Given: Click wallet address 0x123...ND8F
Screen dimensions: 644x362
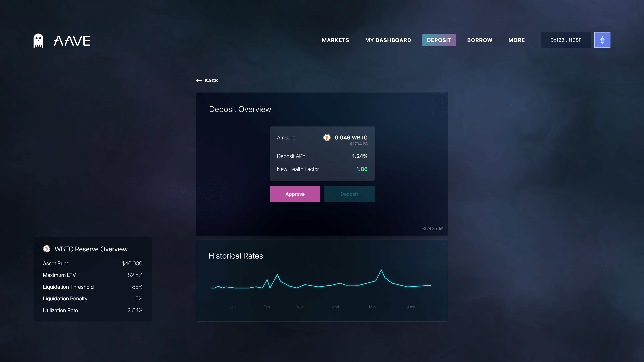Looking at the screenshot, I should pos(566,40).
